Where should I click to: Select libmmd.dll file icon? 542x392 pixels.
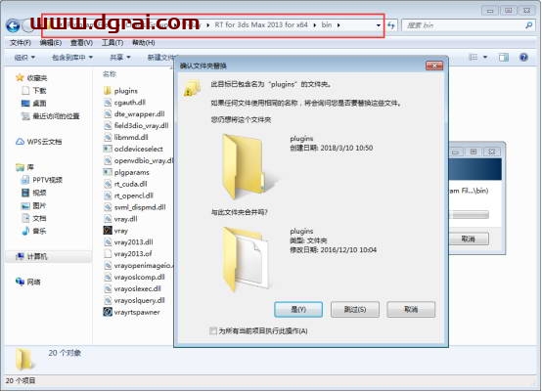click(x=108, y=137)
